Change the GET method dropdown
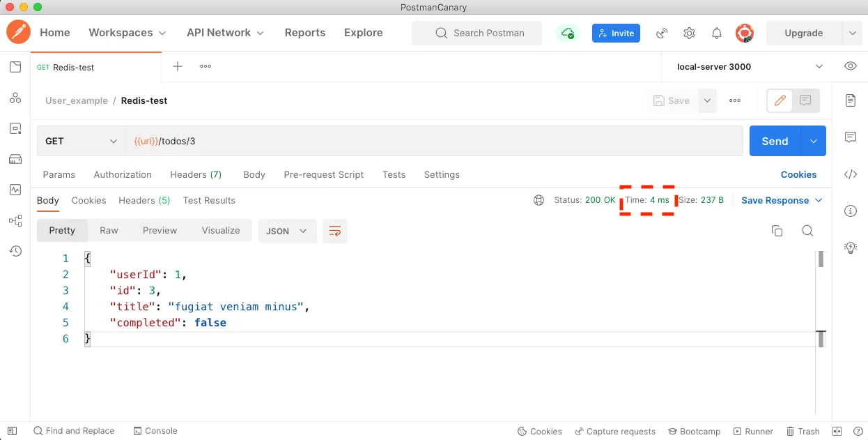This screenshot has height=440, width=868. [81, 141]
